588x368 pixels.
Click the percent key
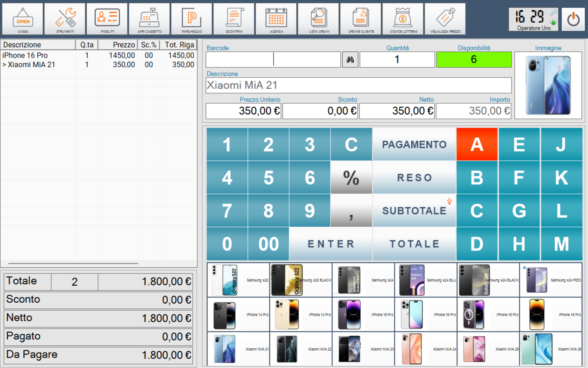point(351,177)
